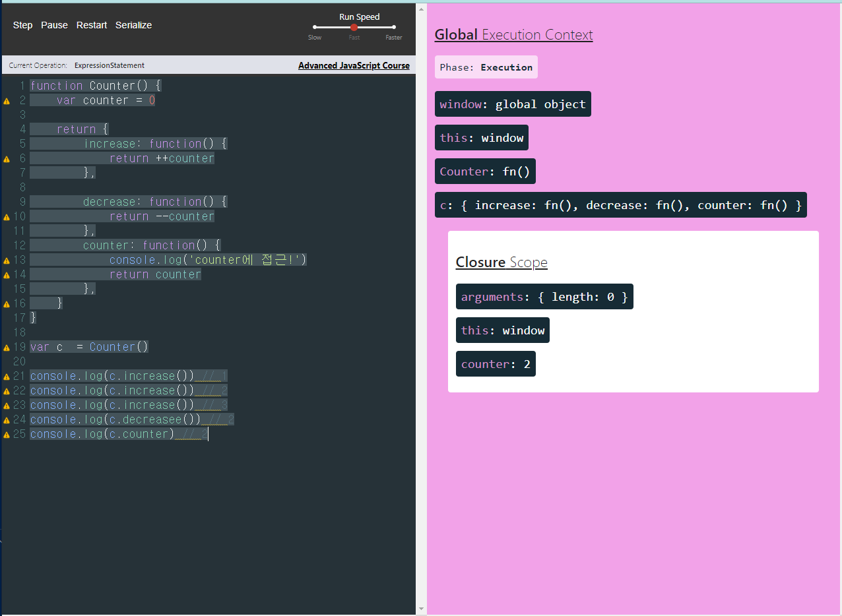Click the 'c: { increase: fn()...' entry
Screen dimensions: 842x616
[x=620, y=205]
